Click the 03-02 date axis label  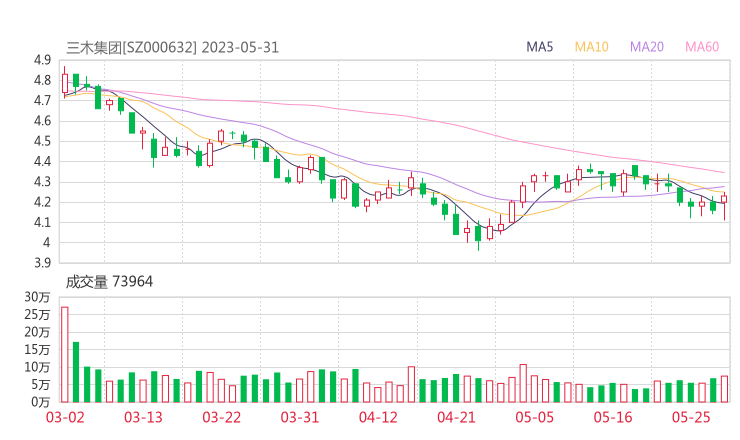tap(65, 417)
